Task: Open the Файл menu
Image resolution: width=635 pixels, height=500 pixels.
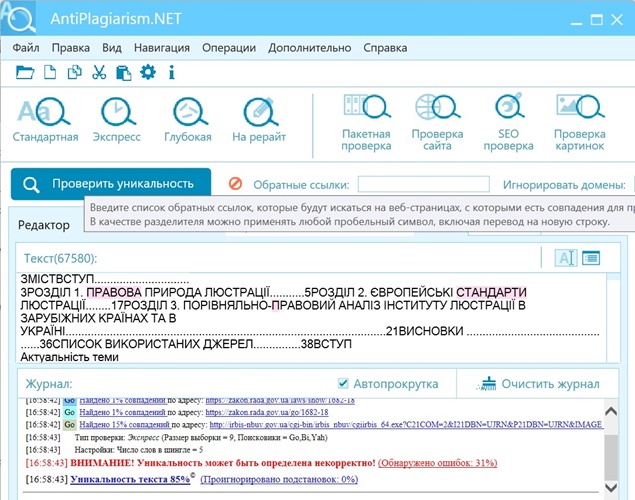Action: pos(26,48)
